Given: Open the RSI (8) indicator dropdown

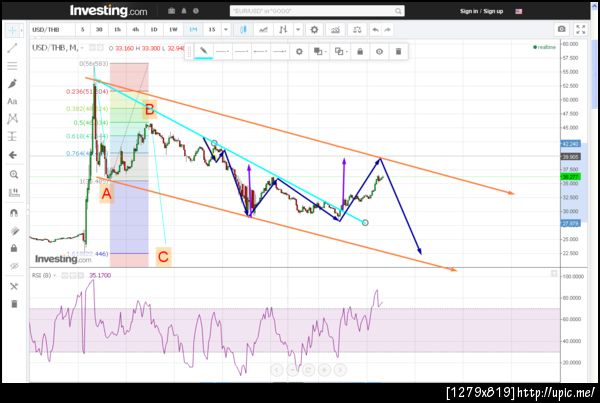Looking at the screenshot, I should (55, 275).
